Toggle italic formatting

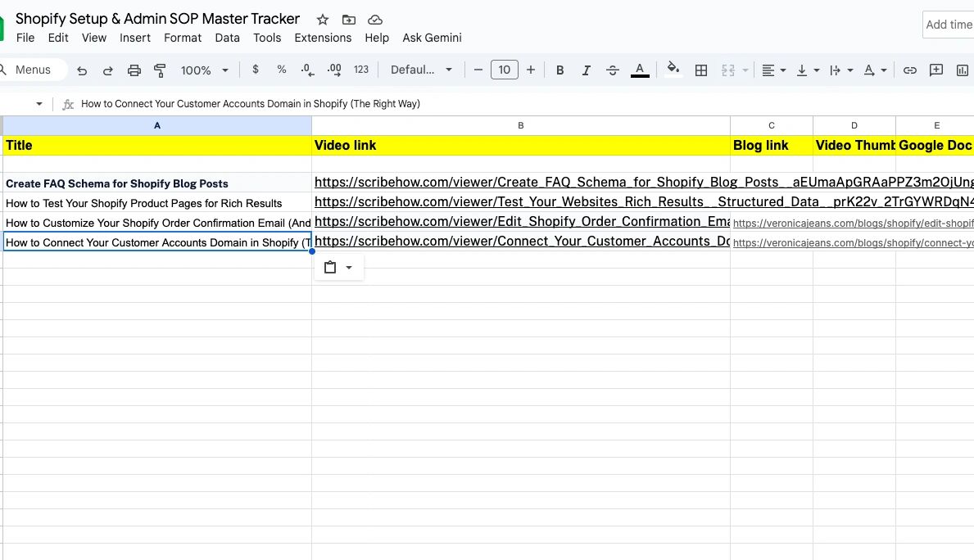coord(586,70)
